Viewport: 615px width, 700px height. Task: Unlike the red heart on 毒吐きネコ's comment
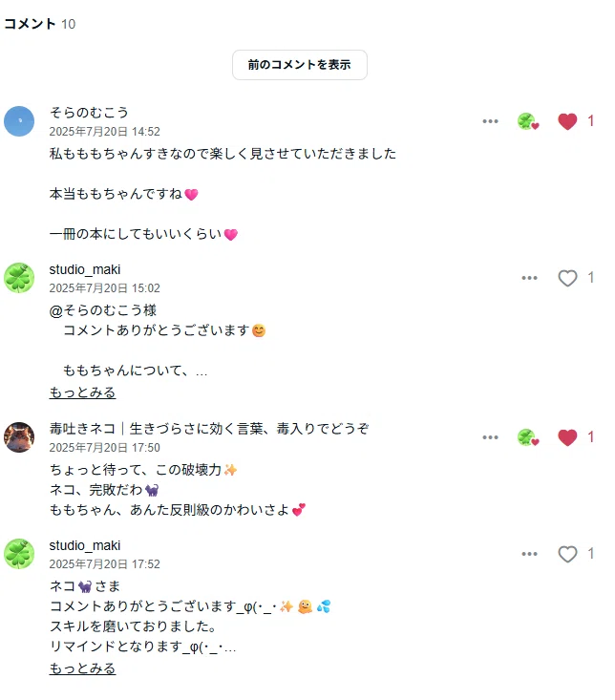pos(567,437)
